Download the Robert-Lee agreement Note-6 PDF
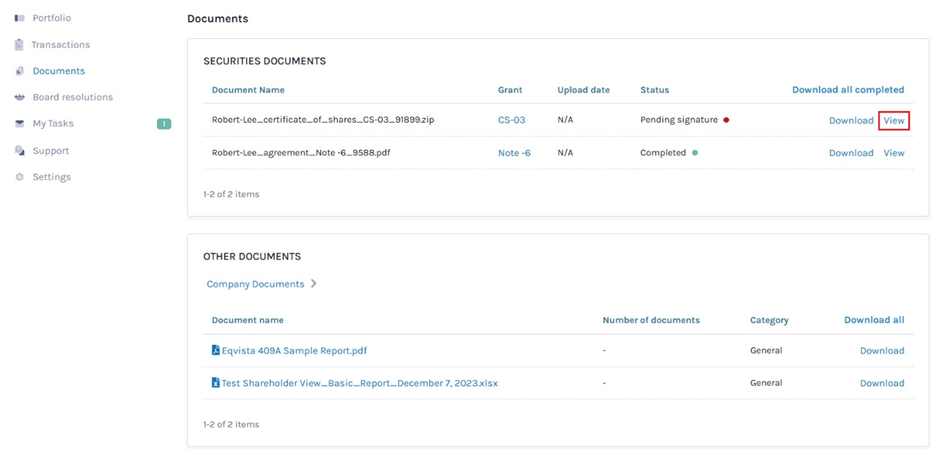This screenshot has height=449, width=939. [850, 153]
